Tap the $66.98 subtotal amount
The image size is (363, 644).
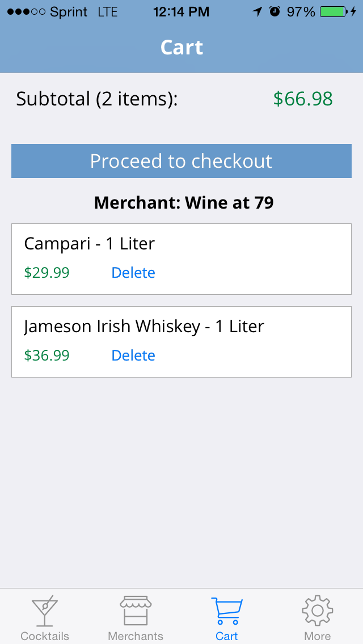303,99
